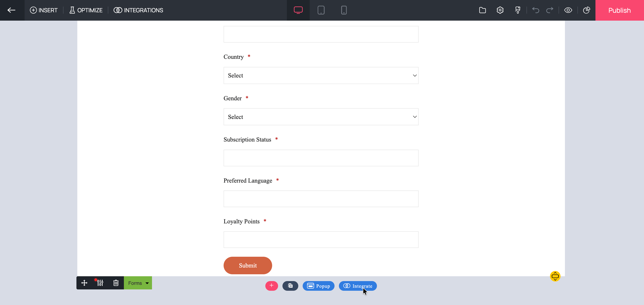Screen dimensions: 644x305
Task: Open the INSERT menu
Action: click(44, 10)
